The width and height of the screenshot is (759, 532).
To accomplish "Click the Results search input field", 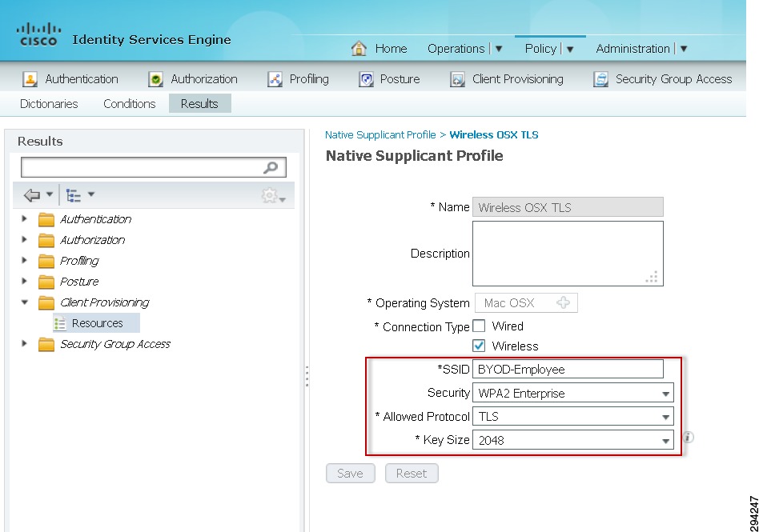I will [154, 167].
